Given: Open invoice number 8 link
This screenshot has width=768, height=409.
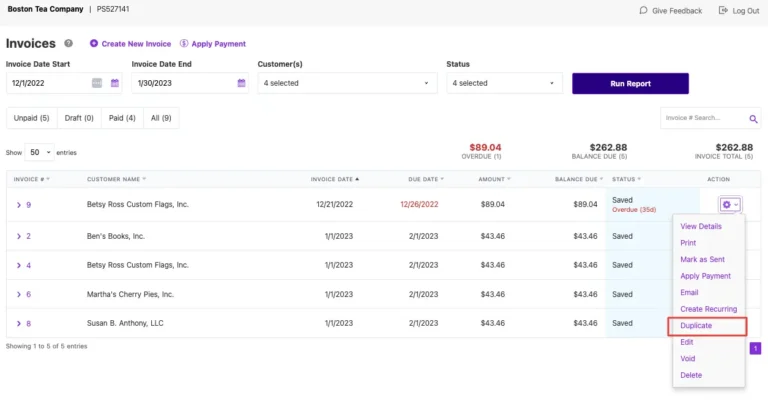Looking at the screenshot, I should 28,324.
